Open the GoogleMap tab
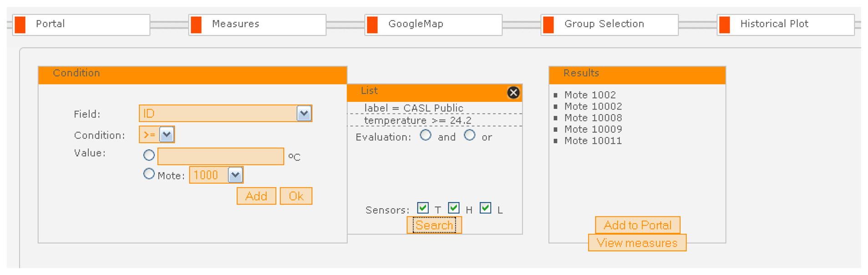Image resolution: width=868 pixels, height=275 pixels. point(433,25)
